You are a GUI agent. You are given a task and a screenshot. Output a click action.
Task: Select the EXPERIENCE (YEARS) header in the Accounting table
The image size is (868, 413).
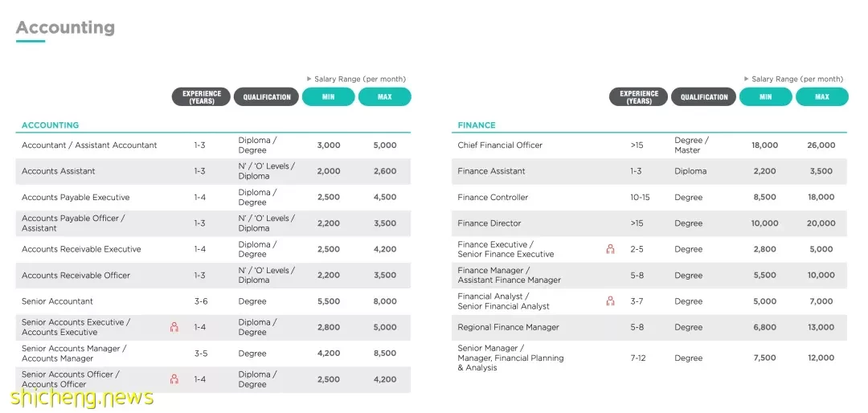click(x=202, y=97)
